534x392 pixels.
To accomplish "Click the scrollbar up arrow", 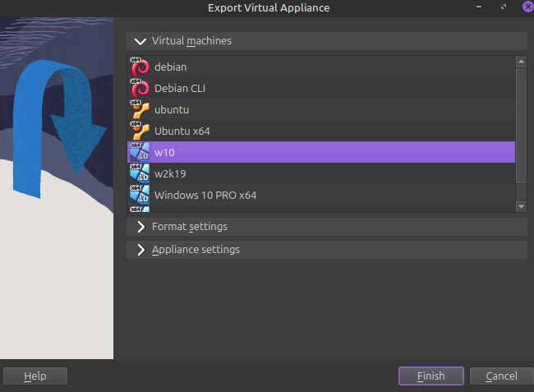I will coord(521,62).
